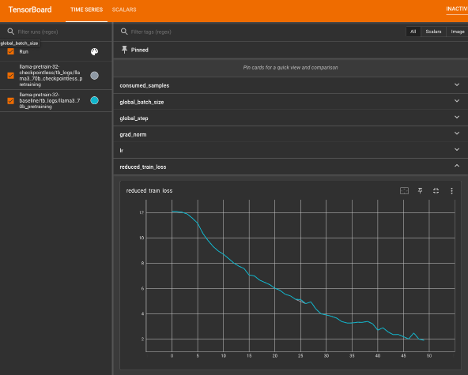Open the run color palette icon
The width and height of the screenshot is (468, 375).
click(x=94, y=52)
